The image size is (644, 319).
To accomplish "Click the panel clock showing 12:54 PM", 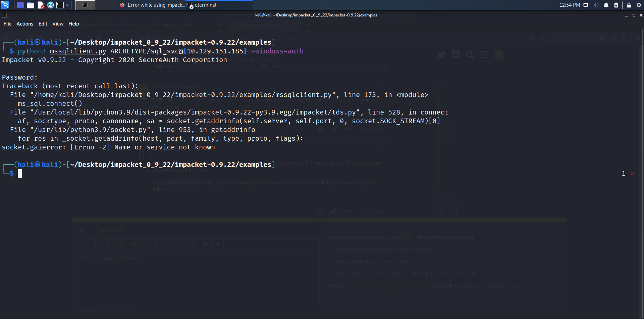I will tap(570, 5).
